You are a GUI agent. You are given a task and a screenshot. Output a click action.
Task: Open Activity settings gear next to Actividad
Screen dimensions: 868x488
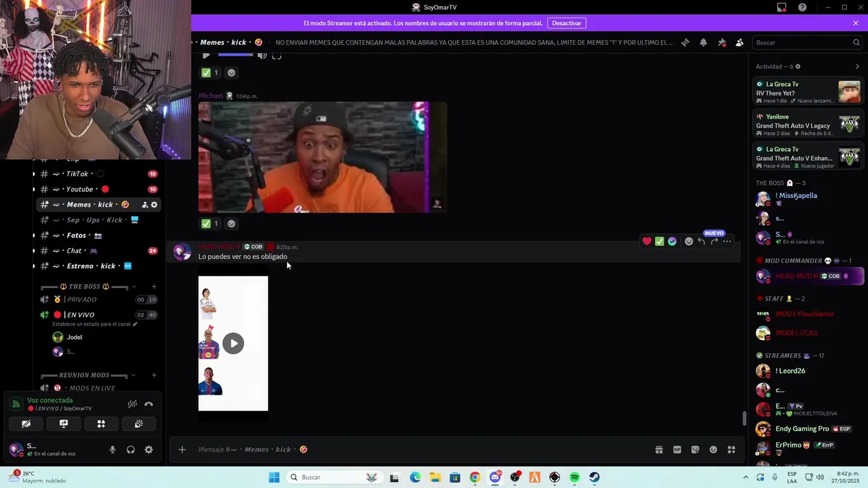point(797,66)
